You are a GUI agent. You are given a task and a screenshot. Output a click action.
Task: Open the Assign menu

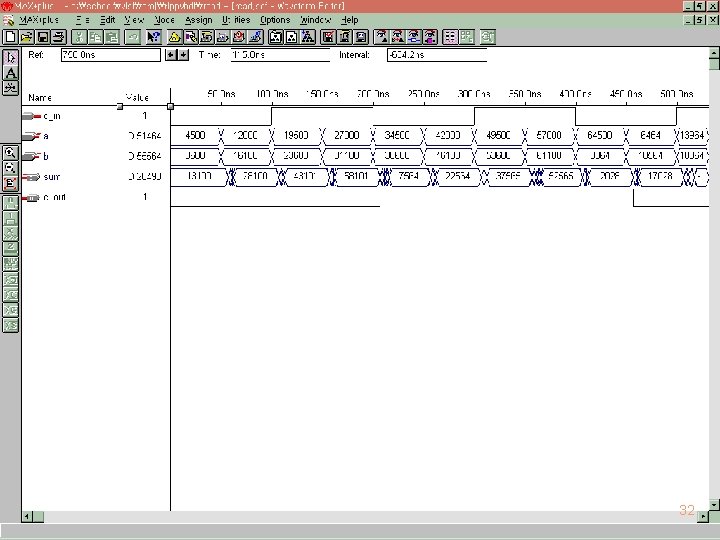[198, 20]
